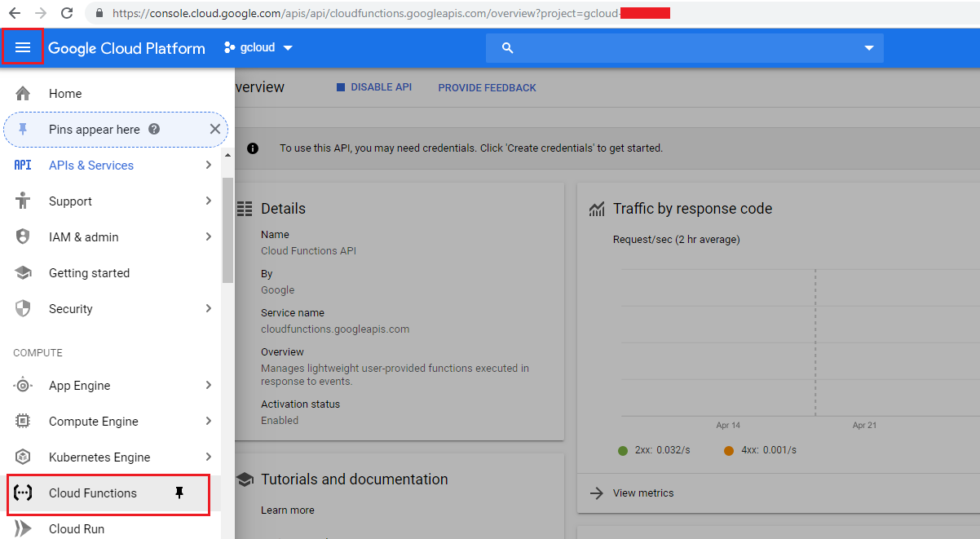Click the Details list icon
Viewport: 980px width, 539px height.
[245, 209]
